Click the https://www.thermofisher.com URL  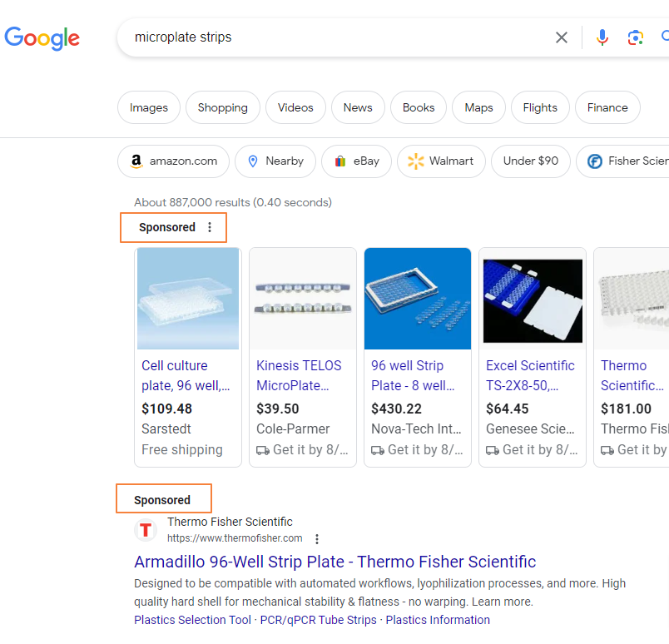pyautogui.click(x=235, y=538)
